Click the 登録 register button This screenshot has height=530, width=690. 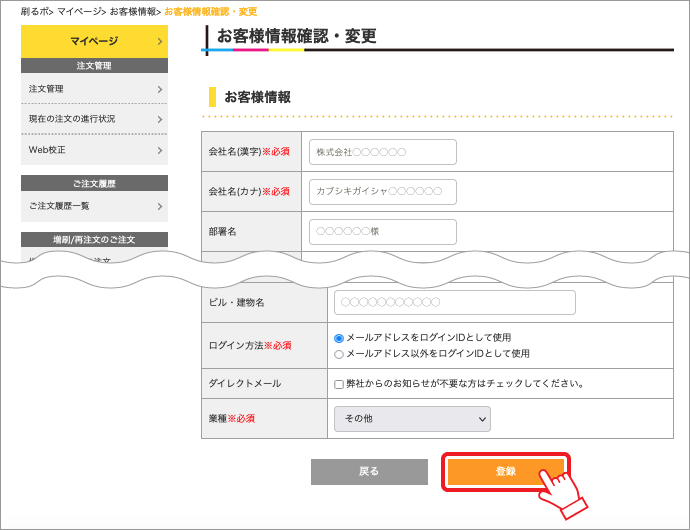tap(505, 472)
